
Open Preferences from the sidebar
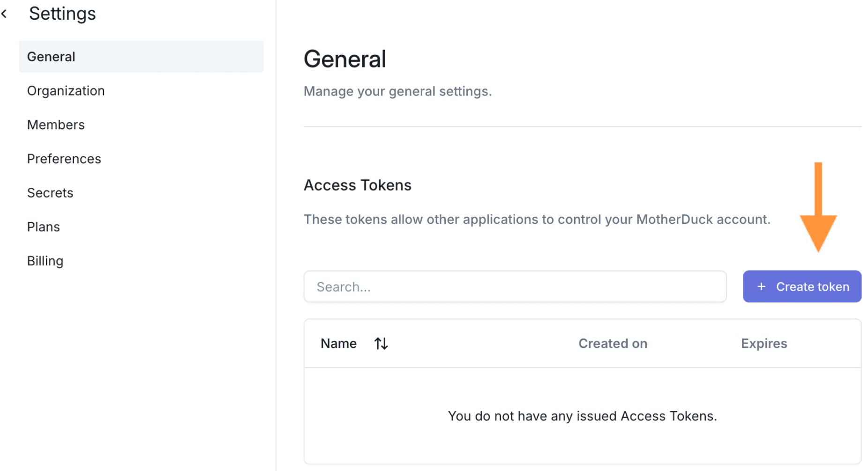(64, 159)
